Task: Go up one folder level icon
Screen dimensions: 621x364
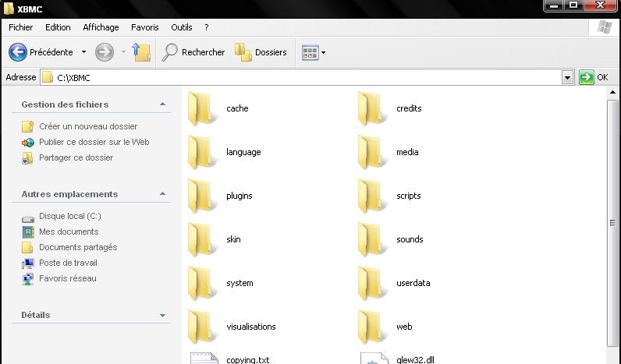Action: 141,52
